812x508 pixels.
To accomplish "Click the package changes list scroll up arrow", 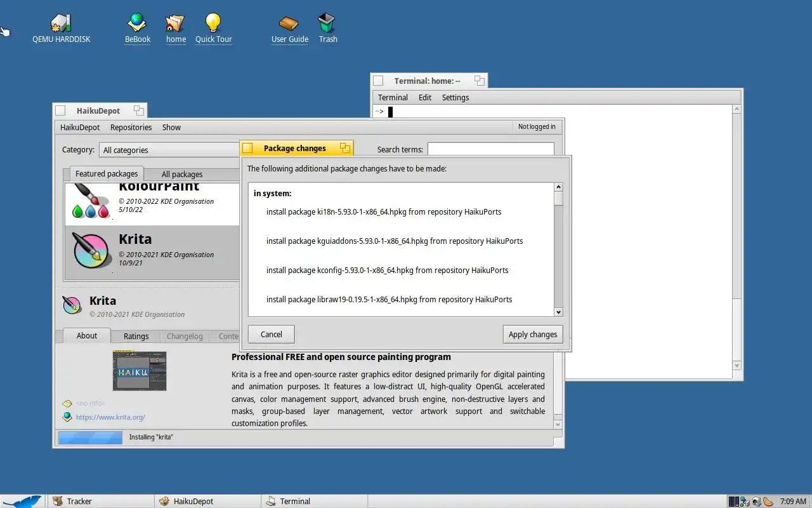I will point(558,187).
